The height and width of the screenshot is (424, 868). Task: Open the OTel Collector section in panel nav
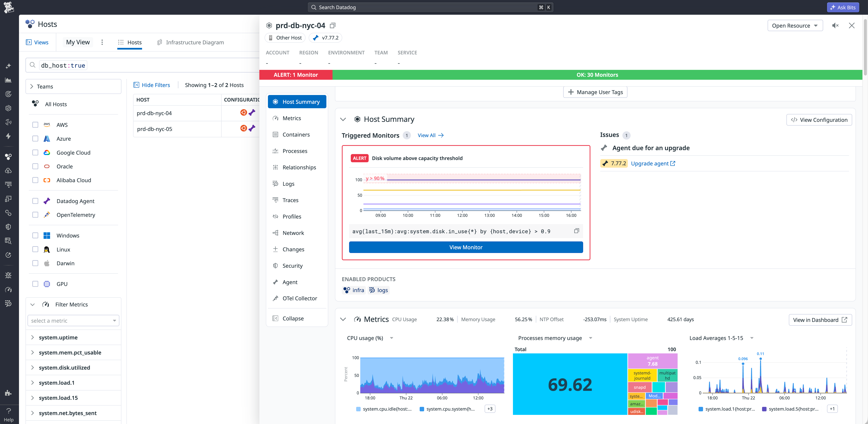click(x=297, y=298)
